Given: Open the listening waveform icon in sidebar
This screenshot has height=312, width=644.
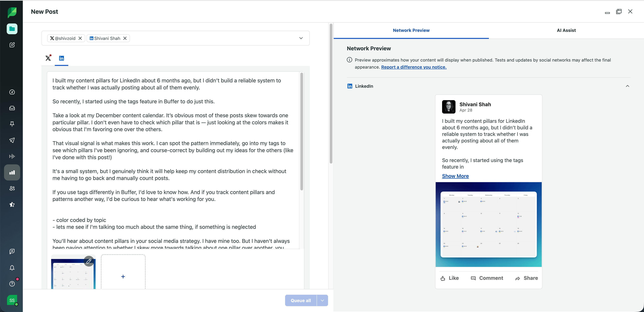Looking at the screenshot, I should pos(12,156).
